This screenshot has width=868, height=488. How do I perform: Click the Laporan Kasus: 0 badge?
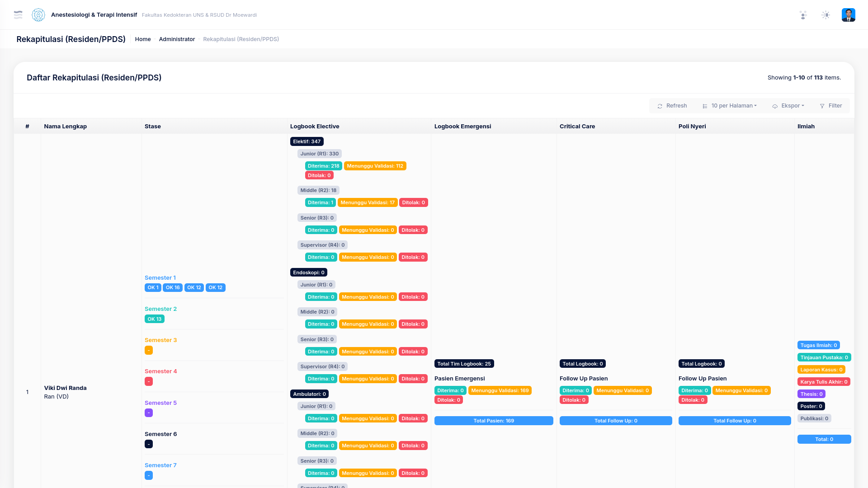821,370
